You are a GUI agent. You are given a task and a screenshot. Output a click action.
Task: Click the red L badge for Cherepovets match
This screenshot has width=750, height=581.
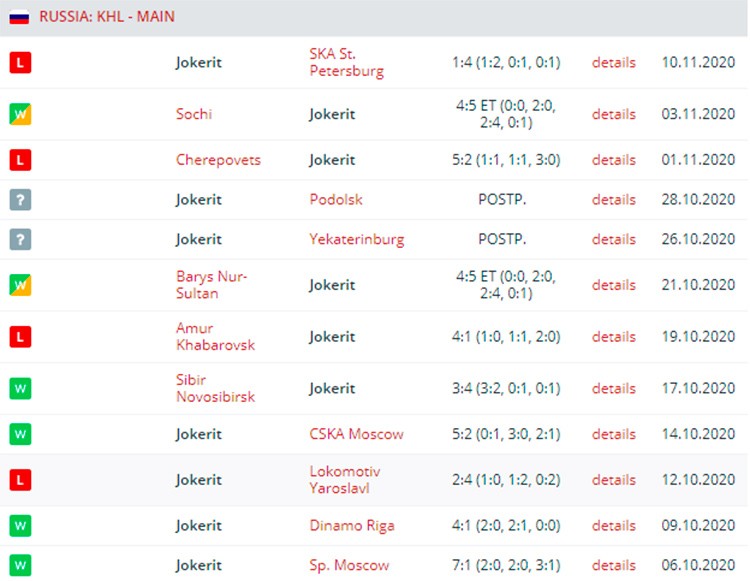pos(20,160)
